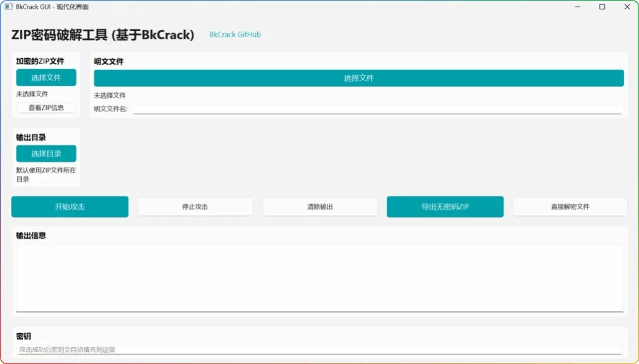Image resolution: width=639 pixels, height=364 pixels.
Task: Select a plaintext file using the wide teal button
Action: (x=358, y=77)
